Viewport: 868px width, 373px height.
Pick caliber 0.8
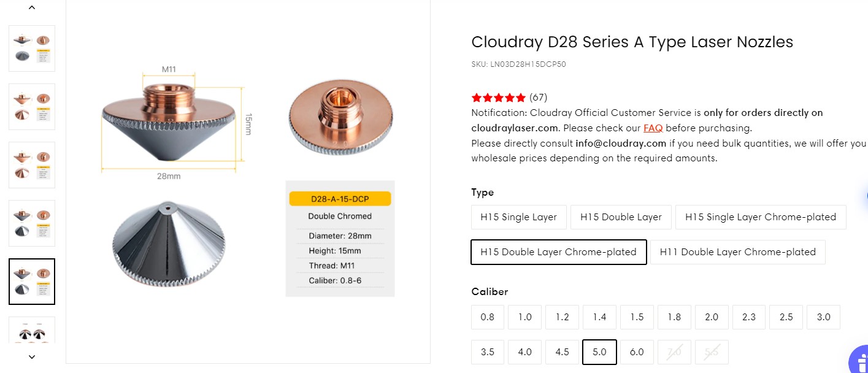tap(488, 317)
